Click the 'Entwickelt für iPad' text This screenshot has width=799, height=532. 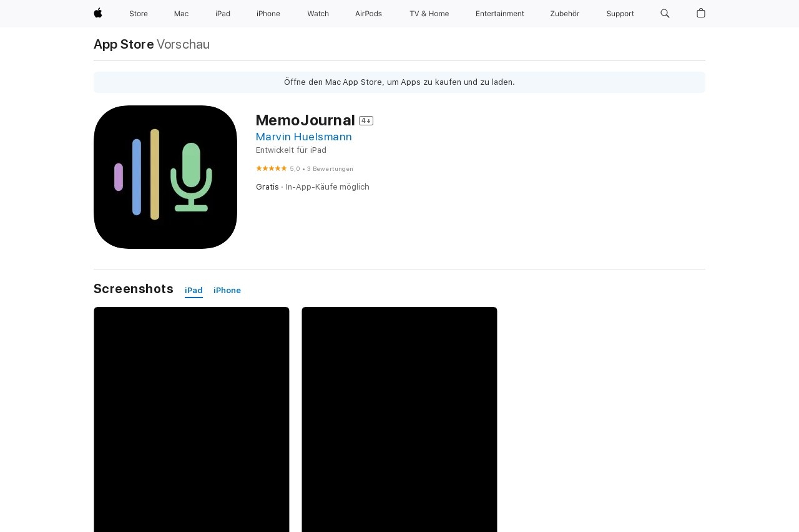(x=291, y=150)
